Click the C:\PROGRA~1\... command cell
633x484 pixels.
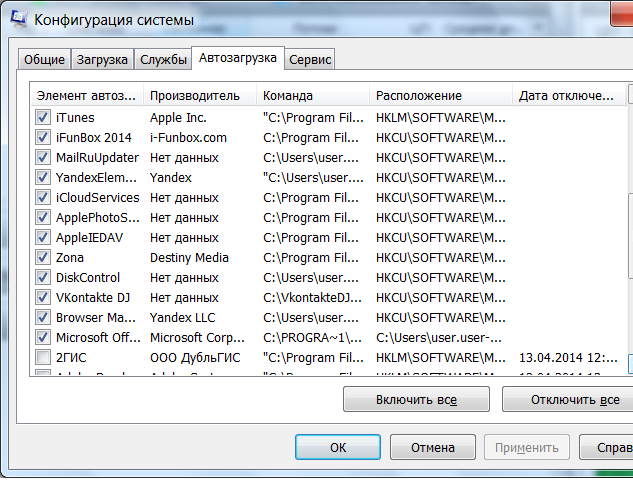pyautogui.click(x=312, y=337)
